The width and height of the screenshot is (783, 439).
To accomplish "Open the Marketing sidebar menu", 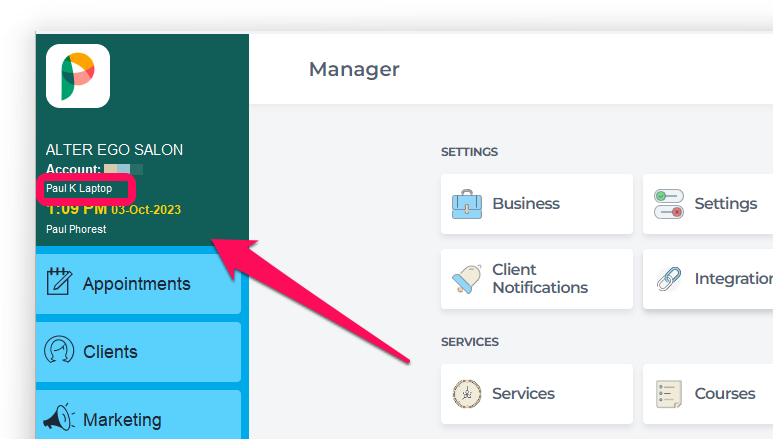I will [138, 415].
